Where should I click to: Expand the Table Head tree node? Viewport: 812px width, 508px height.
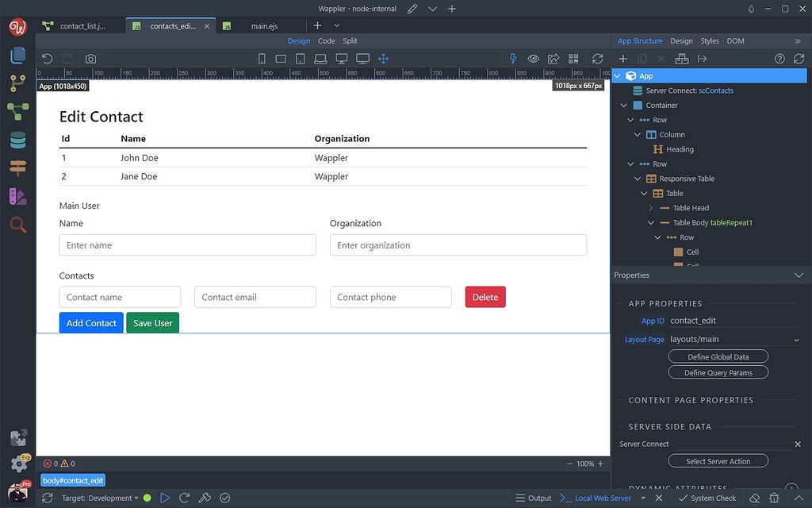[x=650, y=207]
